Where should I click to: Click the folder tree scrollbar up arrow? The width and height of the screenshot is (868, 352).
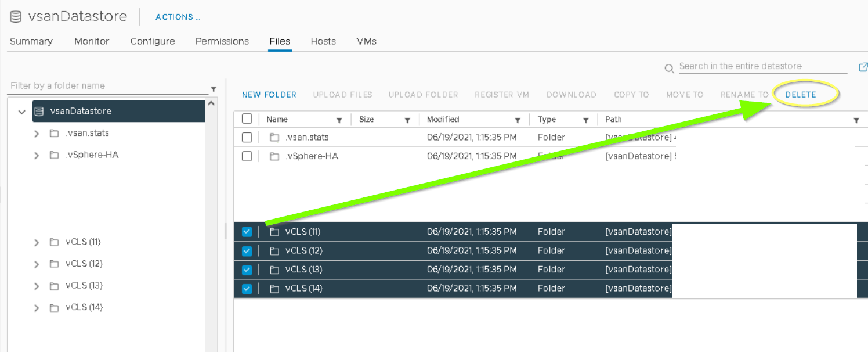[x=211, y=104]
